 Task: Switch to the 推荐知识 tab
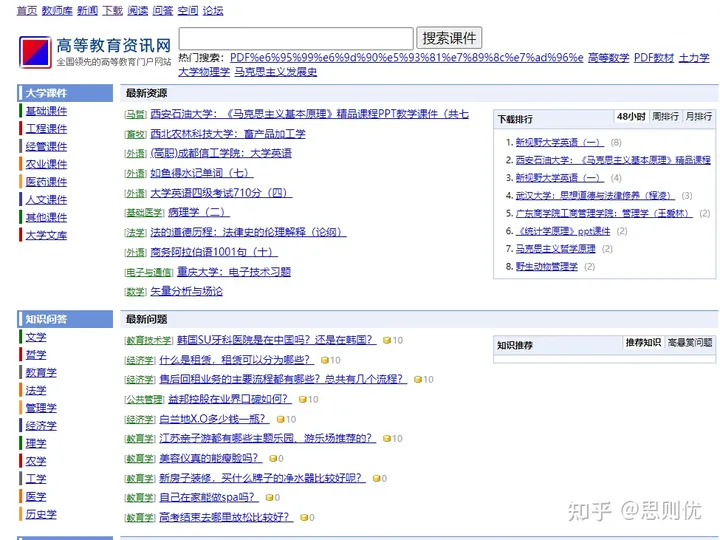coord(643,343)
